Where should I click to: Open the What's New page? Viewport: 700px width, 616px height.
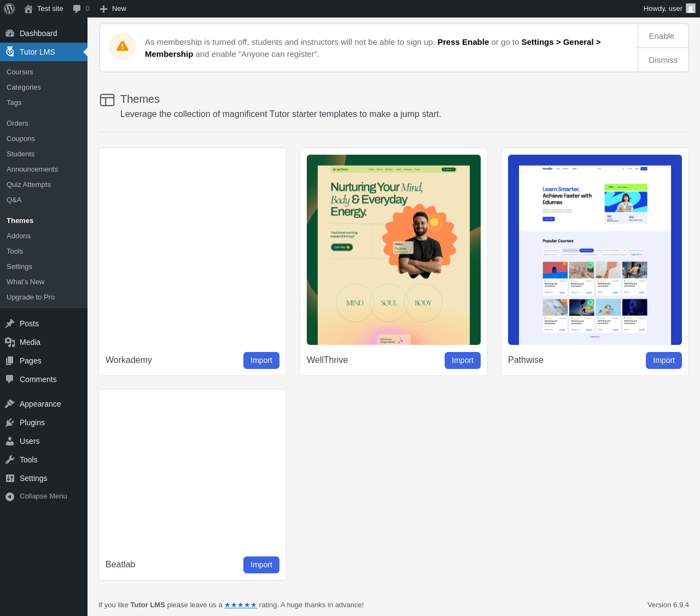pyautogui.click(x=26, y=282)
